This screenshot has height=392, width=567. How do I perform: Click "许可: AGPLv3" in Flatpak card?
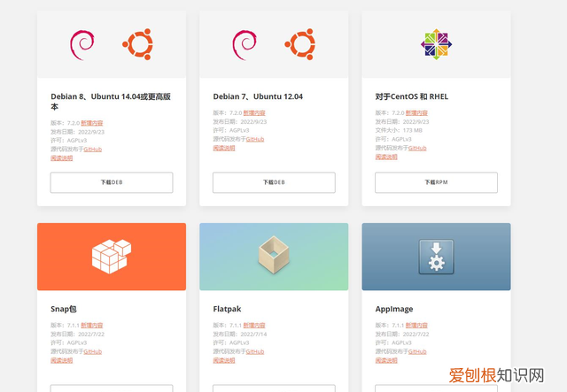231,342
